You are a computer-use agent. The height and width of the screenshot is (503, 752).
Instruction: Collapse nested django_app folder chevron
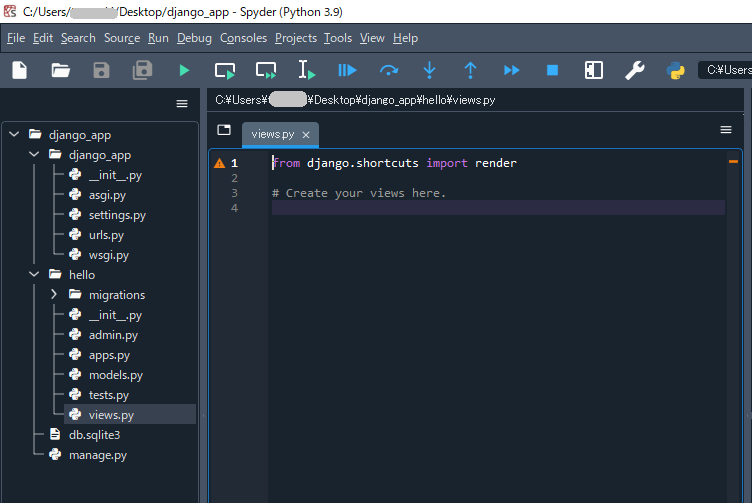point(34,154)
